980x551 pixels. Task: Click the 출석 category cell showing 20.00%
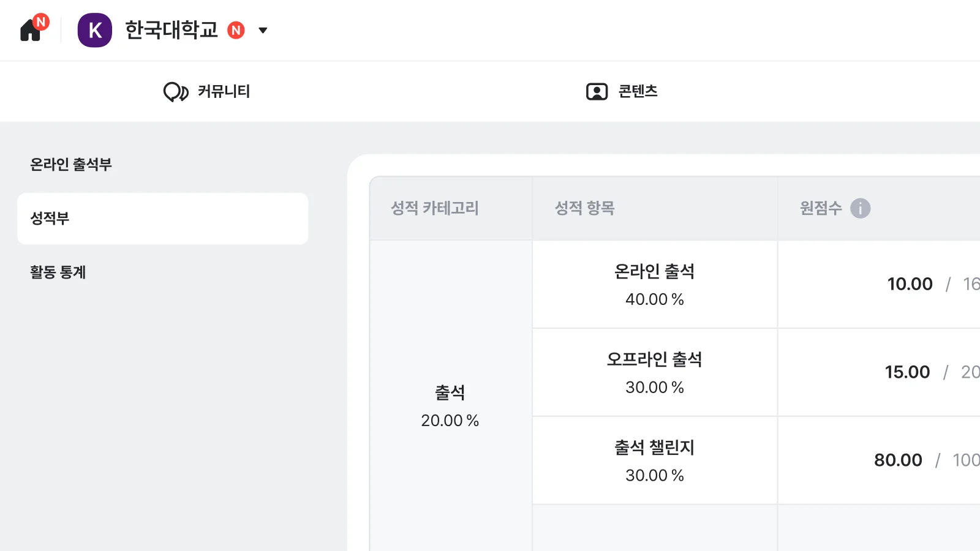click(x=450, y=405)
